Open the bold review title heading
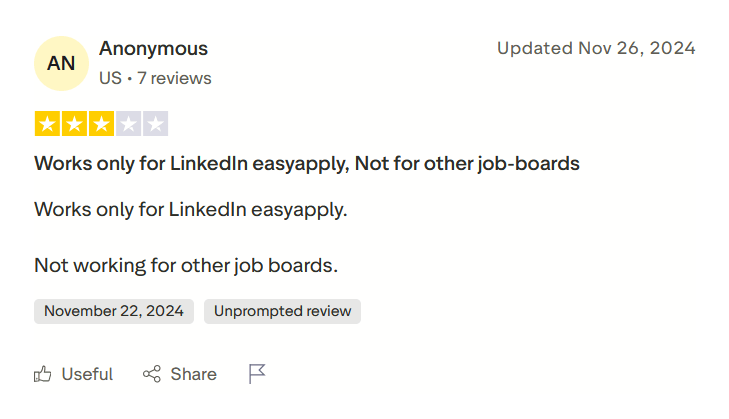 coord(307,163)
